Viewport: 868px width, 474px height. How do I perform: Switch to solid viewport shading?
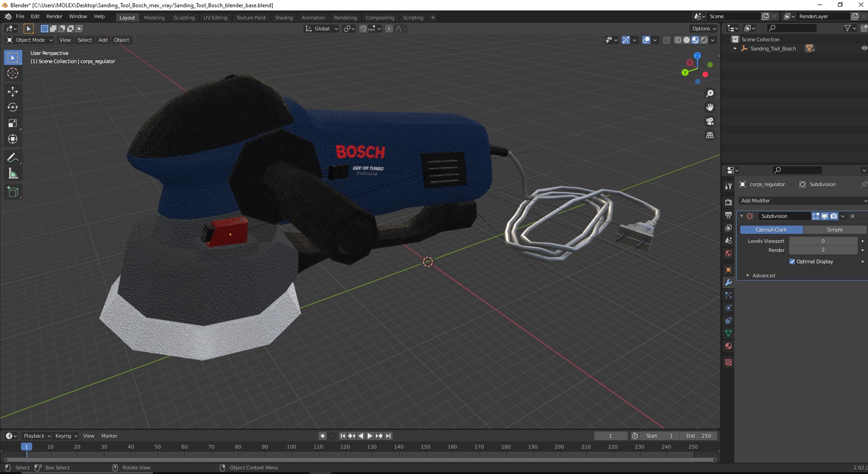coord(687,40)
